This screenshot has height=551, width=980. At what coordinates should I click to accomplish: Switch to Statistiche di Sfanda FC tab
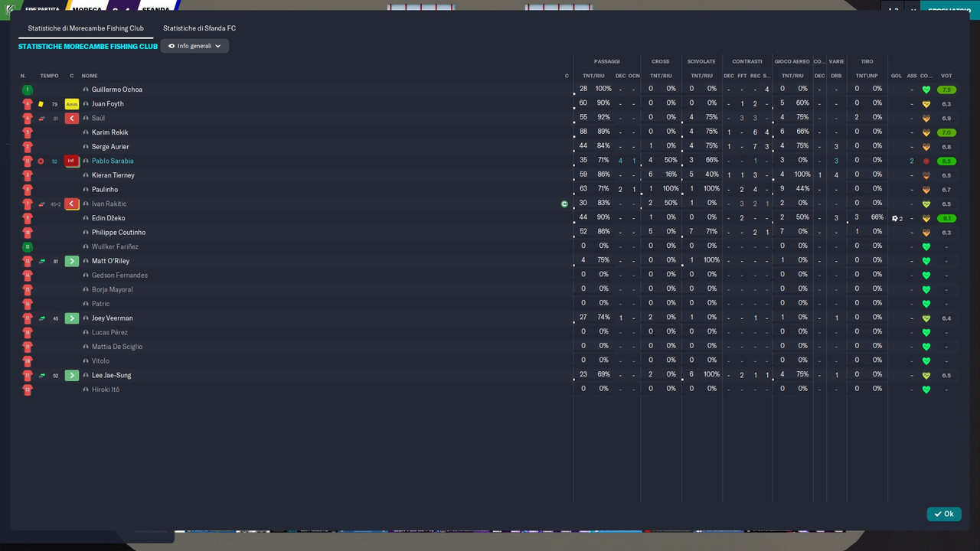coord(199,28)
